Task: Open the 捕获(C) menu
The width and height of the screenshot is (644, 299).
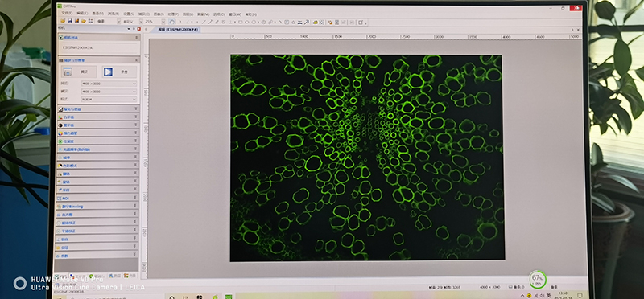Action: coord(144,14)
